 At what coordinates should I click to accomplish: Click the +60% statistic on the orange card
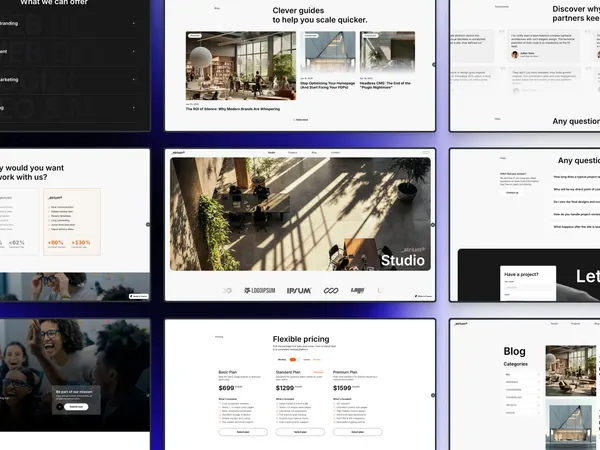55,243
